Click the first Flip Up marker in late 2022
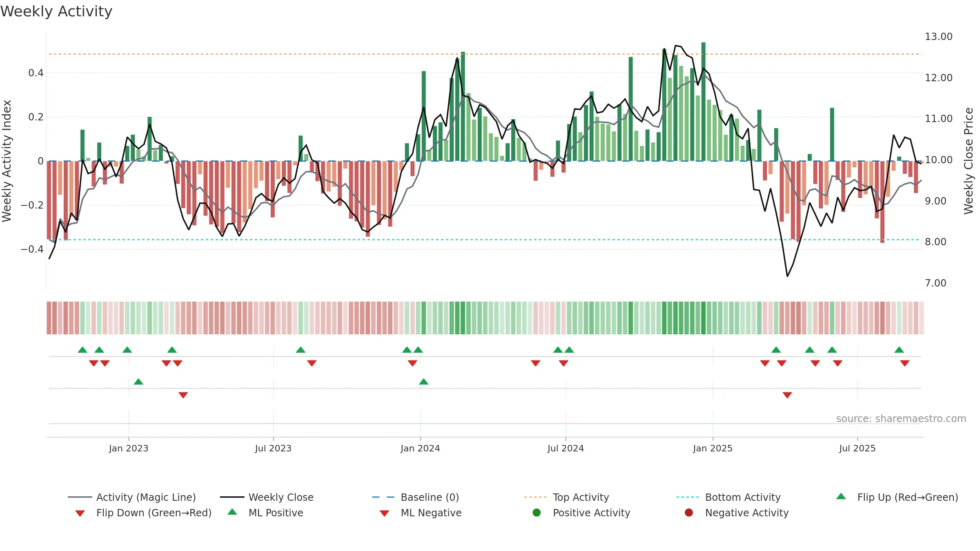The height and width of the screenshot is (551, 980). point(82,350)
